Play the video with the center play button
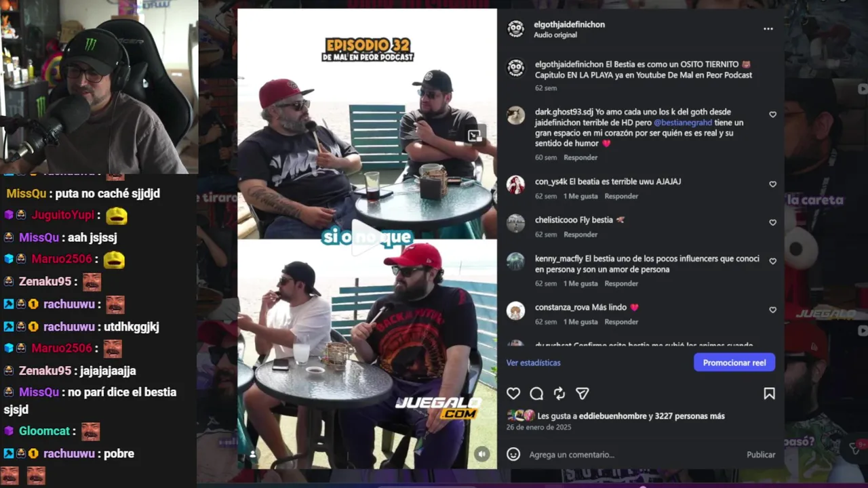 [x=367, y=239]
